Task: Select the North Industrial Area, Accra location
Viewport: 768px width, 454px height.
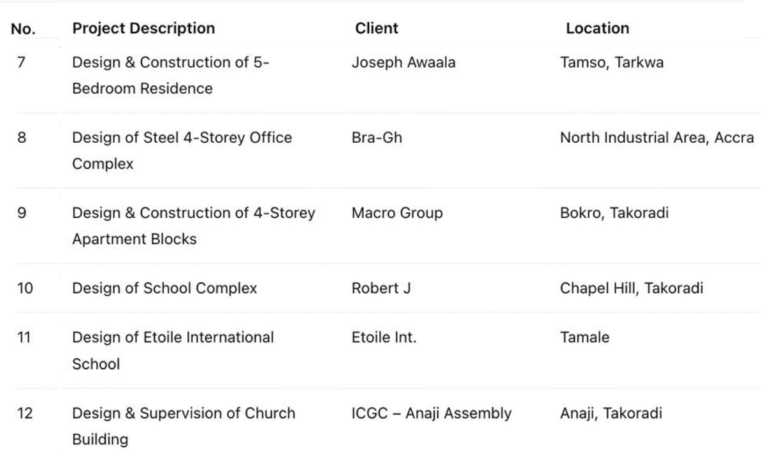Action: (x=657, y=137)
